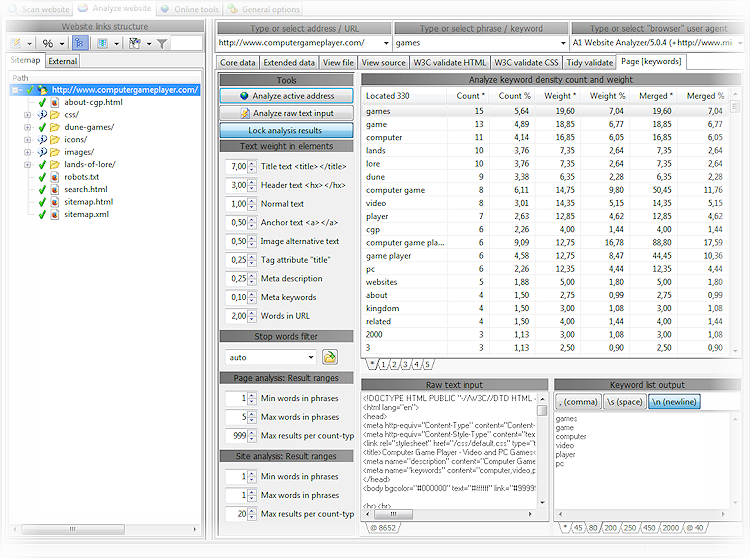Click the file icon of sitemap.html
The image size is (750, 558).
pos(55,202)
